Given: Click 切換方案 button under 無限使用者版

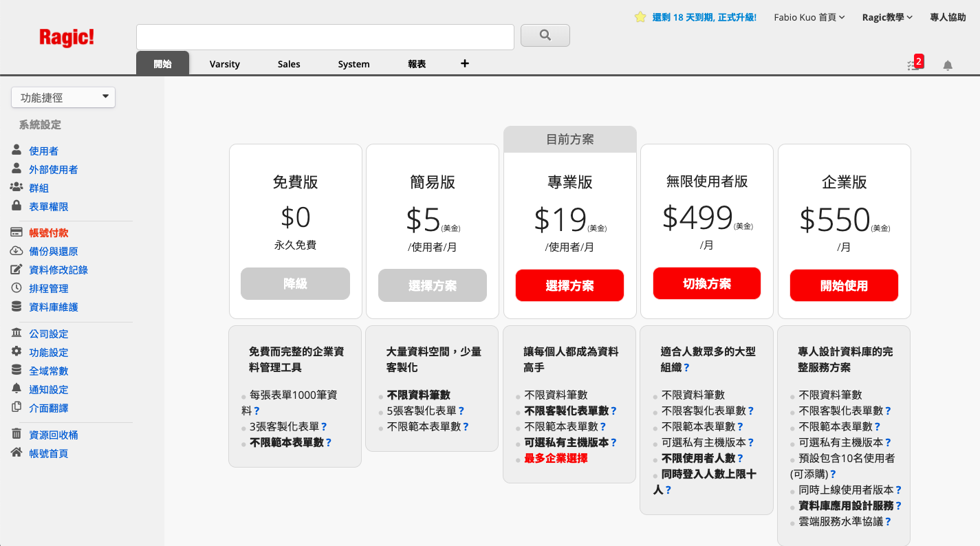Looking at the screenshot, I should pos(707,283).
